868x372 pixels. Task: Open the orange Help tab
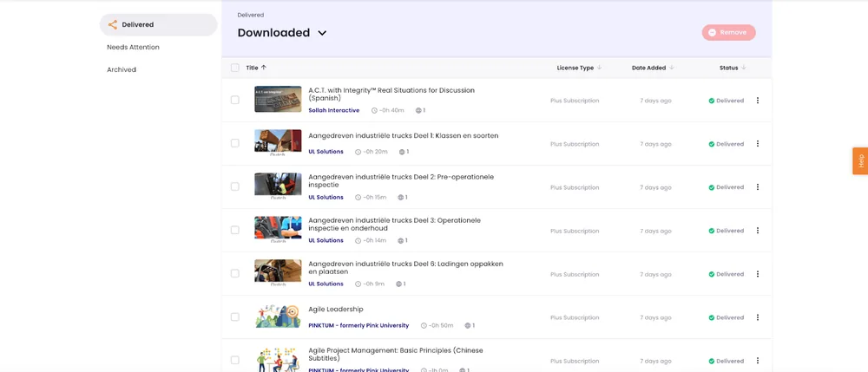click(860, 160)
